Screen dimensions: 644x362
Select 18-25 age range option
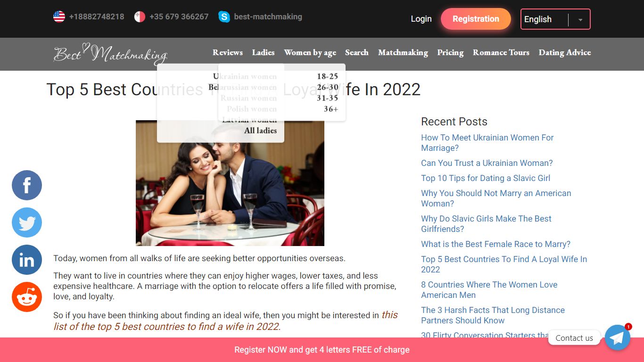click(327, 76)
